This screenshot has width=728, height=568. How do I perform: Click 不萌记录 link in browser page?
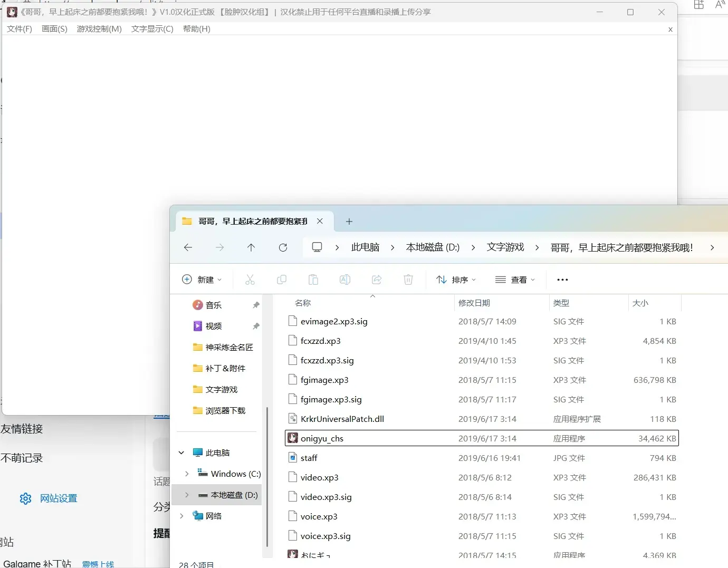click(x=22, y=458)
